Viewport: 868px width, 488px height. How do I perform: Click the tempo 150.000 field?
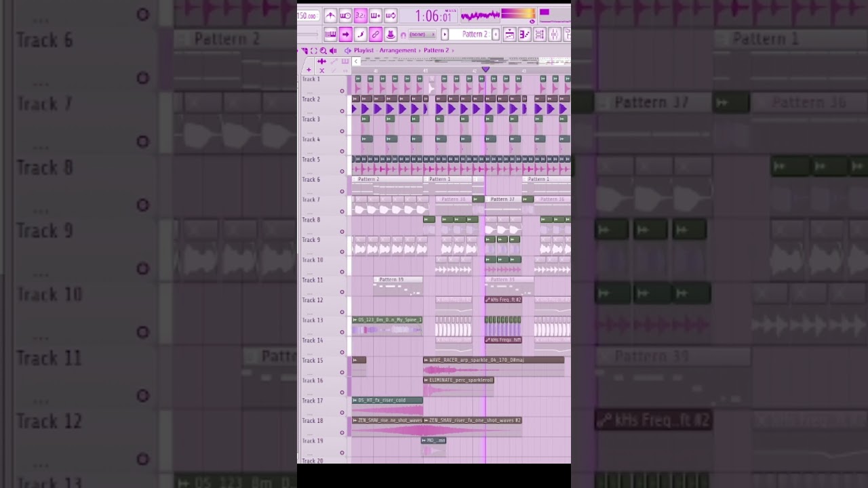(x=308, y=16)
